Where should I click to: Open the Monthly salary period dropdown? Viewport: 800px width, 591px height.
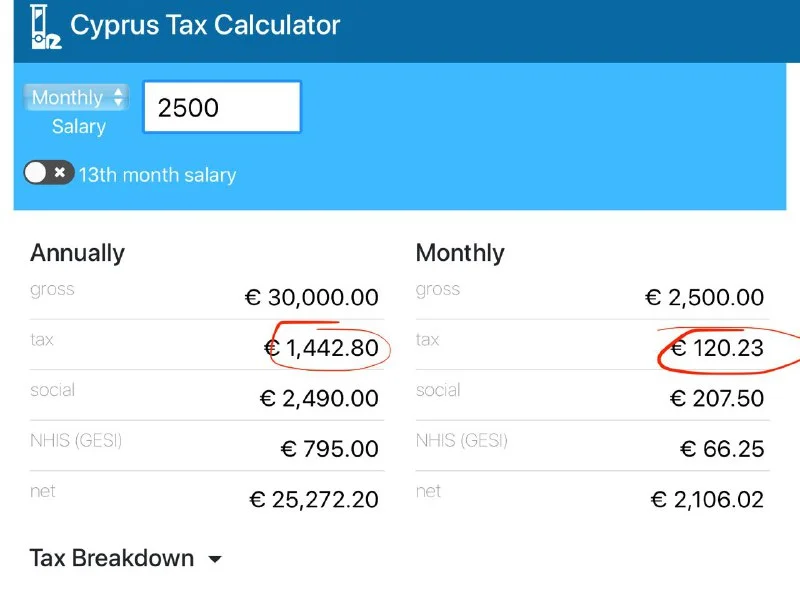[x=77, y=98]
